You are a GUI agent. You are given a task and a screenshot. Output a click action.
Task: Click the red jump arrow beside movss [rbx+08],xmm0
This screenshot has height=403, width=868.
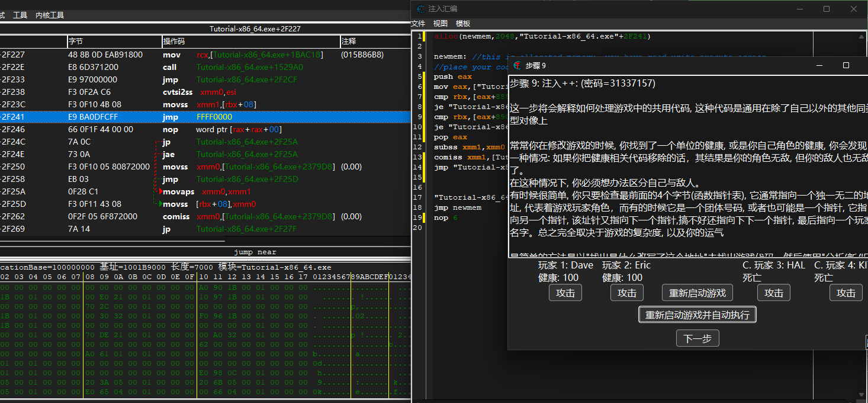pyautogui.click(x=160, y=204)
